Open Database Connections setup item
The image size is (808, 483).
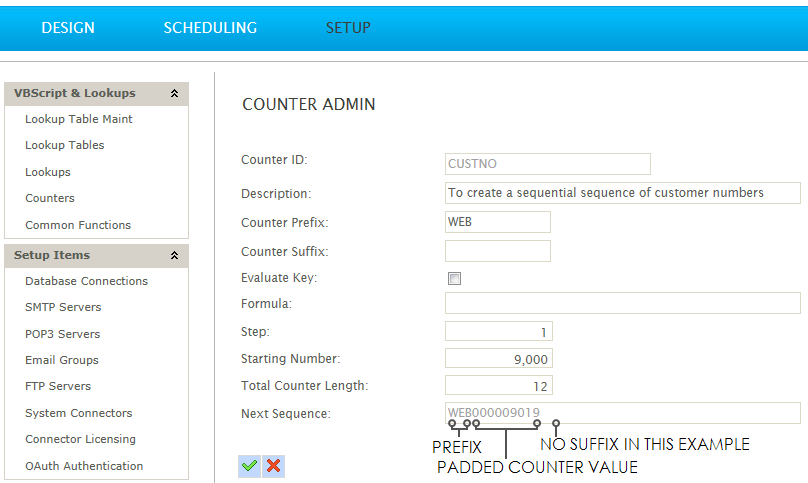point(86,281)
